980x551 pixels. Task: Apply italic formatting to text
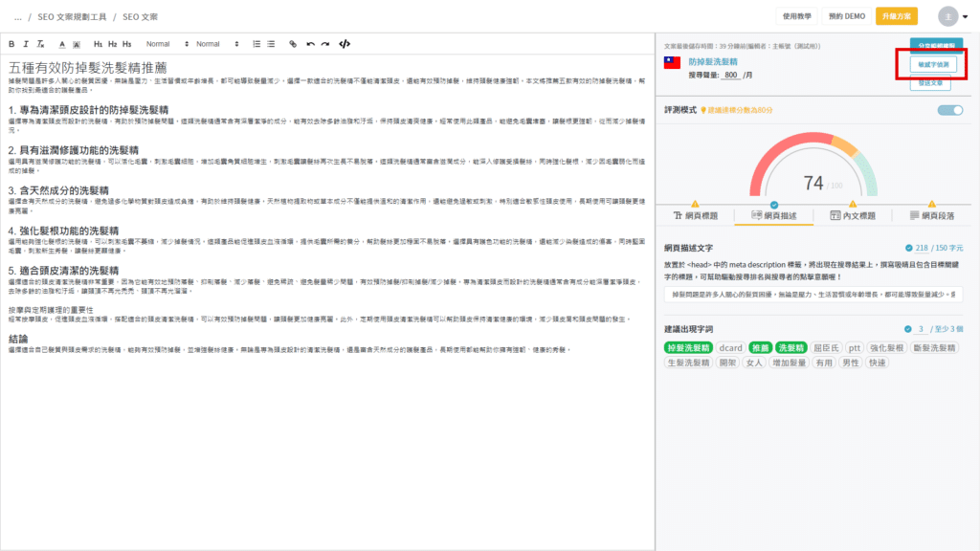tap(26, 44)
